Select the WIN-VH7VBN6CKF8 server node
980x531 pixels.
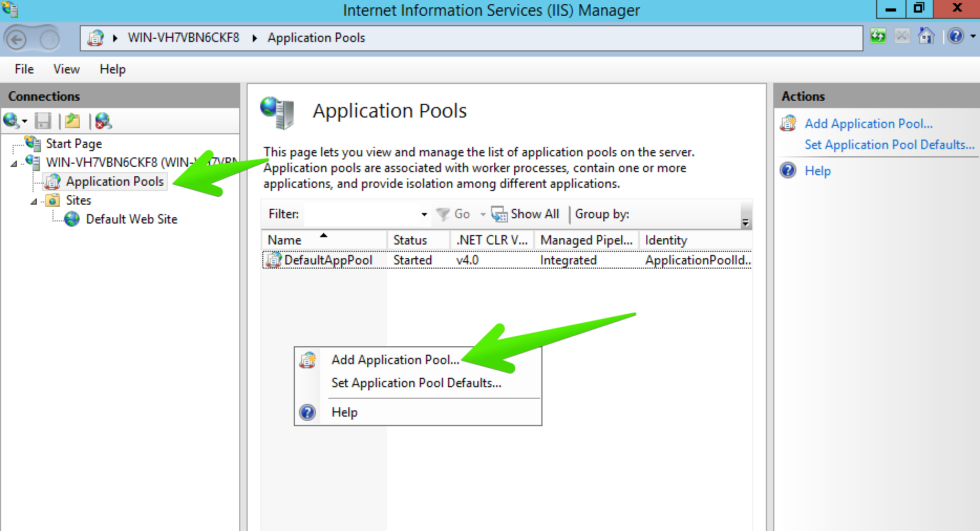pyautogui.click(x=141, y=163)
